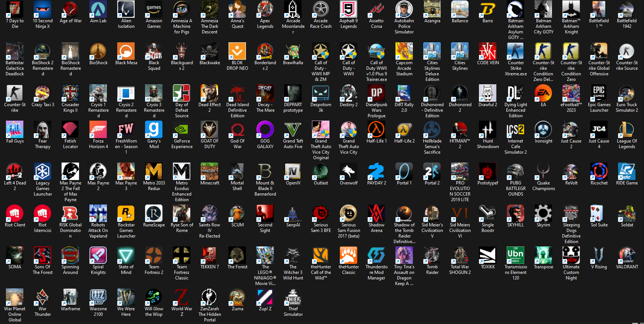Open Crusader Kings II icon
The height and width of the screenshot is (324, 644).
pyautogui.click(x=70, y=93)
